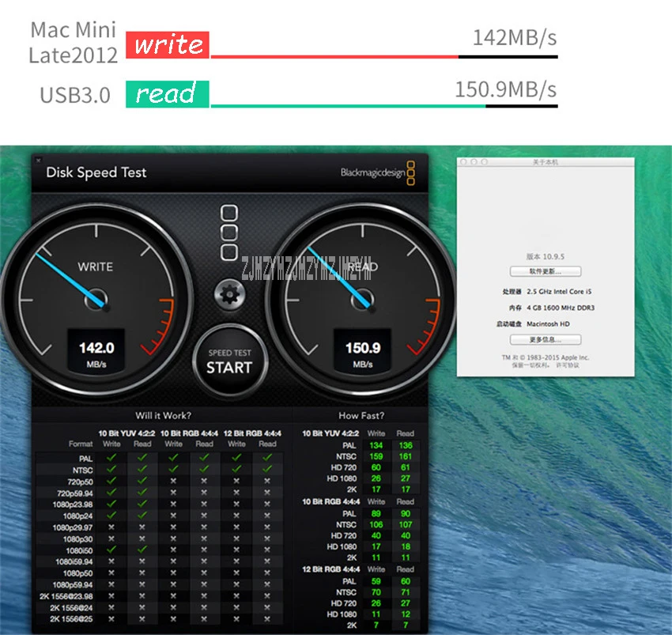Open the settings gear in Disk Speed Test
This screenshot has width=672, height=635.
click(x=230, y=294)
